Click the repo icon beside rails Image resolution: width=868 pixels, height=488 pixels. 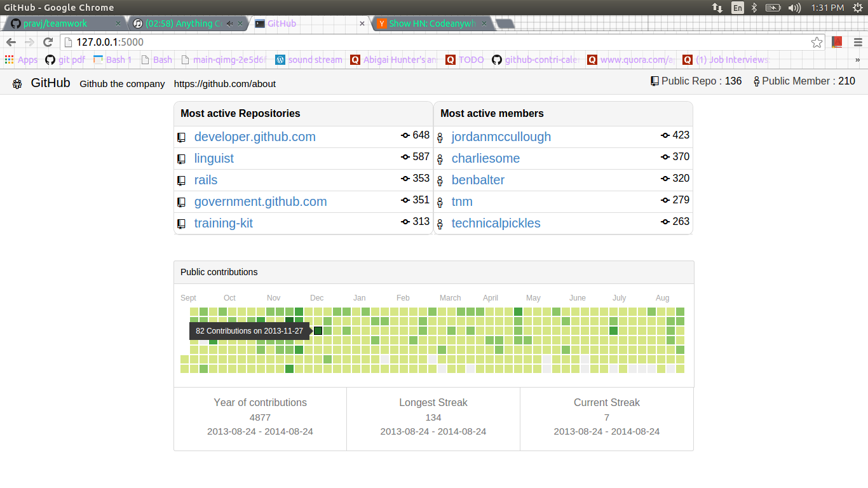pyautogui.click(x=181, y=180)
